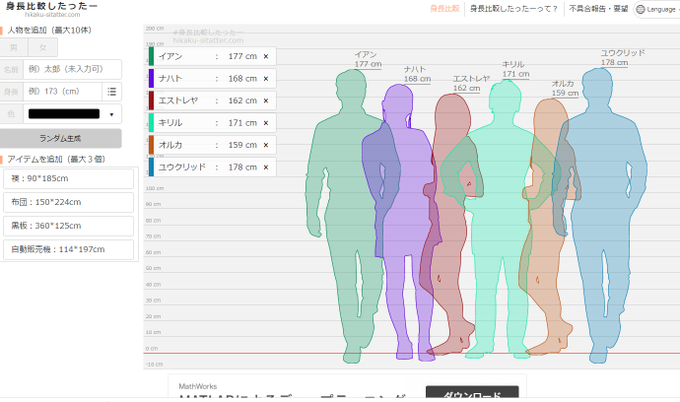
Task: Remove イアン entry with its × icon
Action: 266,56
